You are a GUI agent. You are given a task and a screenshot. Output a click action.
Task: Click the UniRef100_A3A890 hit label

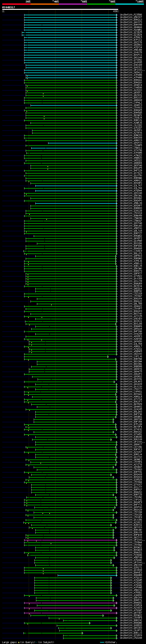click(131, 595)
